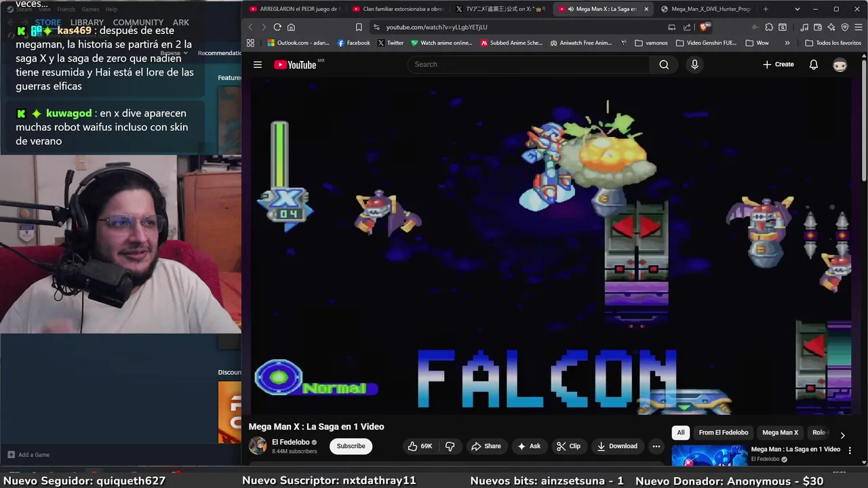
Task: Open the YouTube hamburger guide menu
Action: (x=258, y=64)
